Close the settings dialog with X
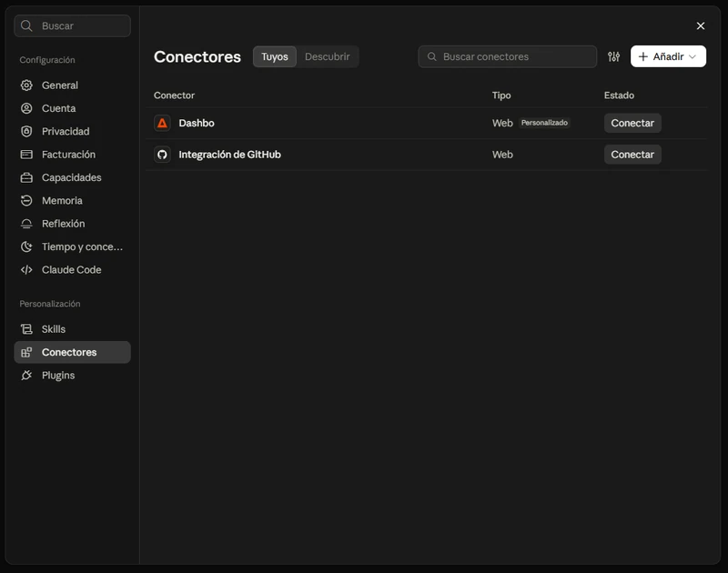This screenshot has height=573, width=728. click(700, 26)
